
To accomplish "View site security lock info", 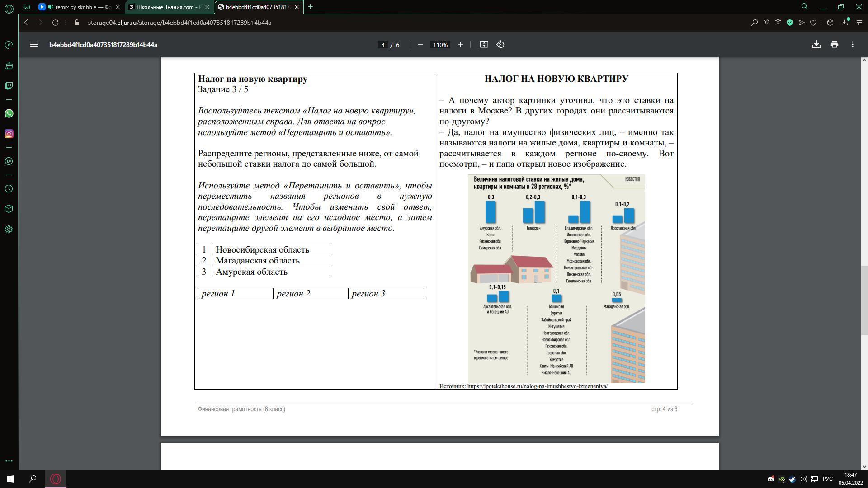I will tap(76, 23).
